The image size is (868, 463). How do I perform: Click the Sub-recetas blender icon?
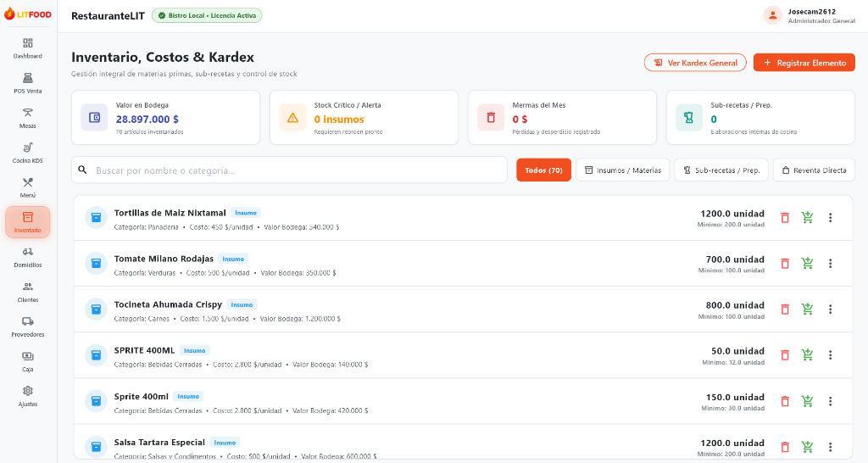(x=688, y=117)
